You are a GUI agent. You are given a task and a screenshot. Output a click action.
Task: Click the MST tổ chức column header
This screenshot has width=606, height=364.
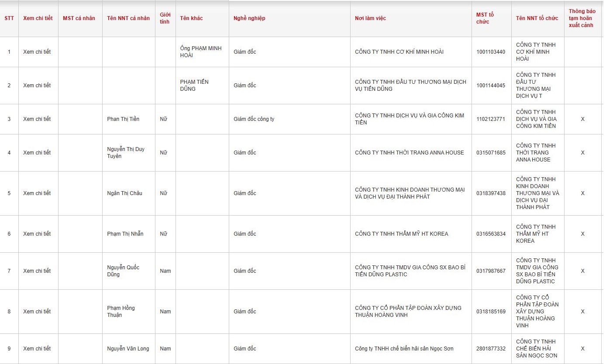point(485,18)
